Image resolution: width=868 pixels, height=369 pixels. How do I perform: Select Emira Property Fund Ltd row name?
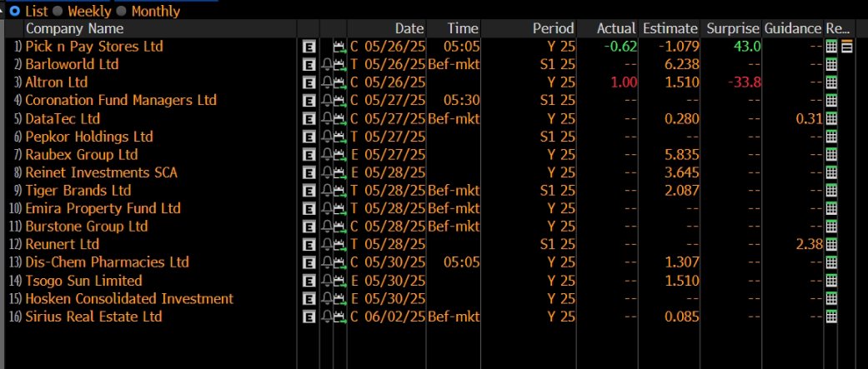(103, 208)
